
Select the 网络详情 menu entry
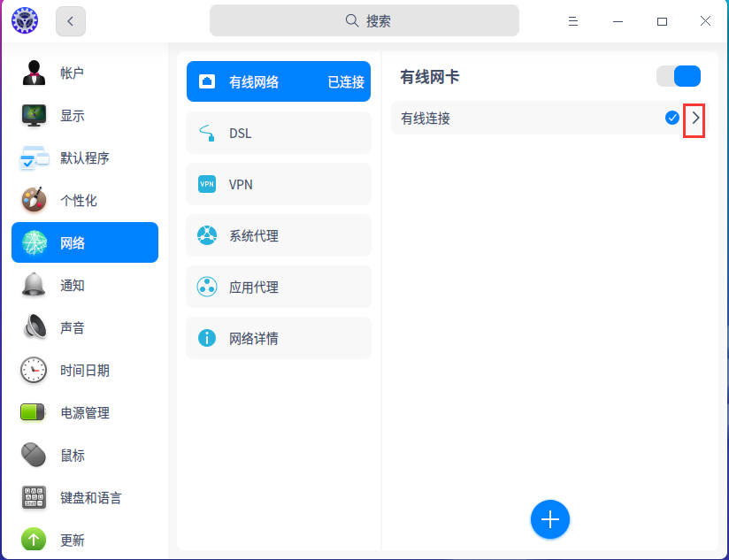[279, 338]
